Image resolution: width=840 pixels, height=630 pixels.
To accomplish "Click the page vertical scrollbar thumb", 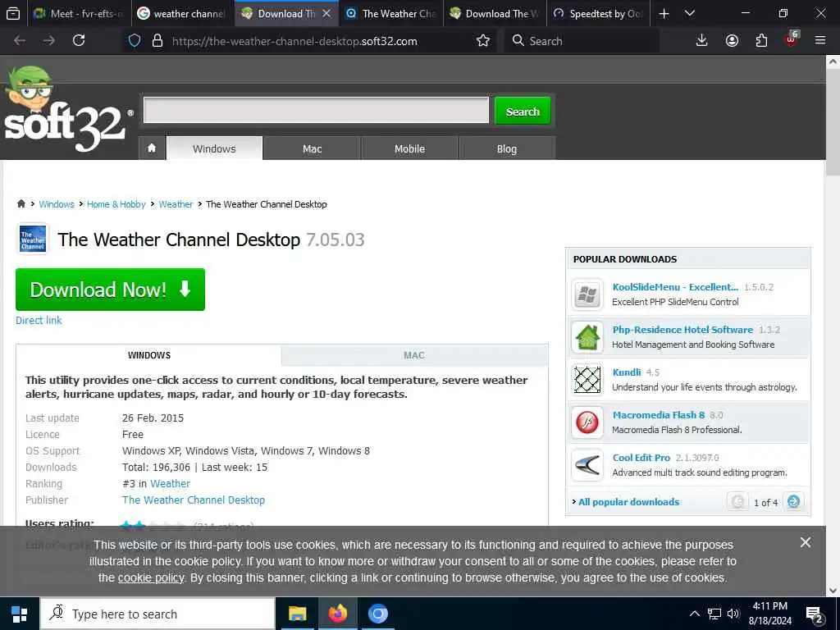I will [x=833, y=122].
